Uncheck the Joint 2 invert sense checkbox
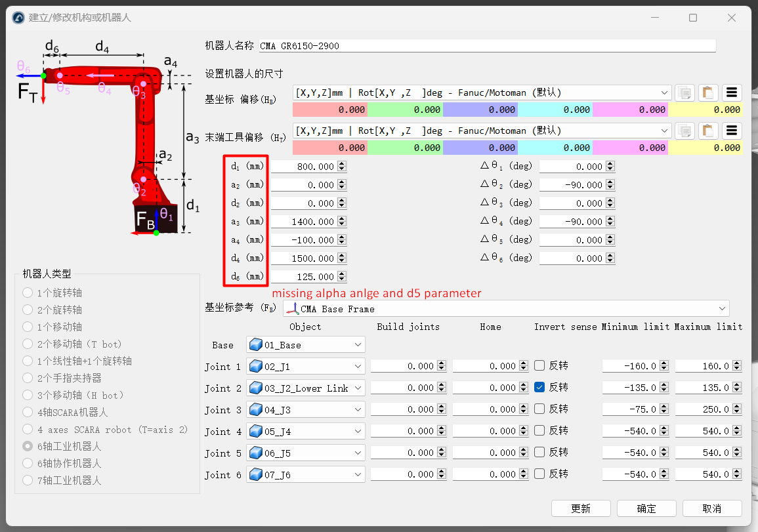758x532 pixels. click(x=539, y=388)
